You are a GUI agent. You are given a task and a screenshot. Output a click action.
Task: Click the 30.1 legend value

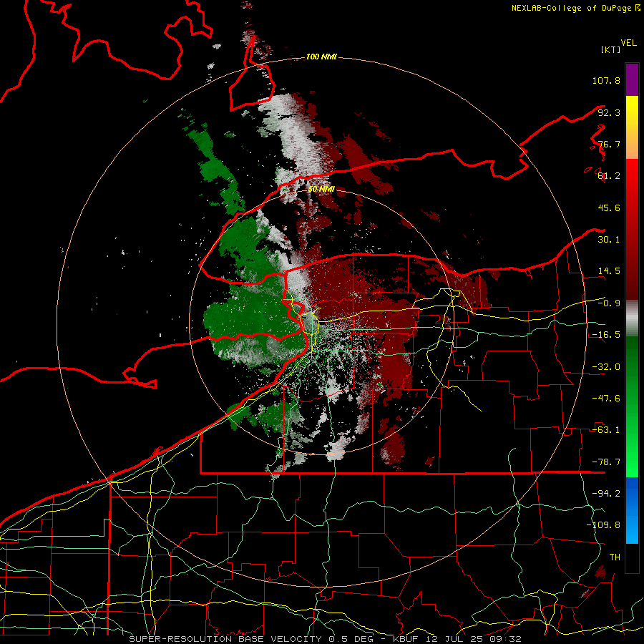[609, 240]
